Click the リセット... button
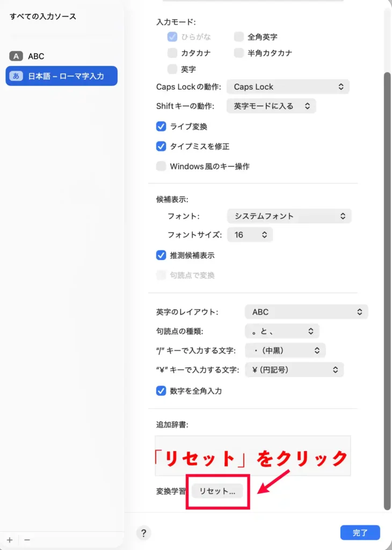The height and width of the screenshot is (550, 392). [x=217, y=491]
